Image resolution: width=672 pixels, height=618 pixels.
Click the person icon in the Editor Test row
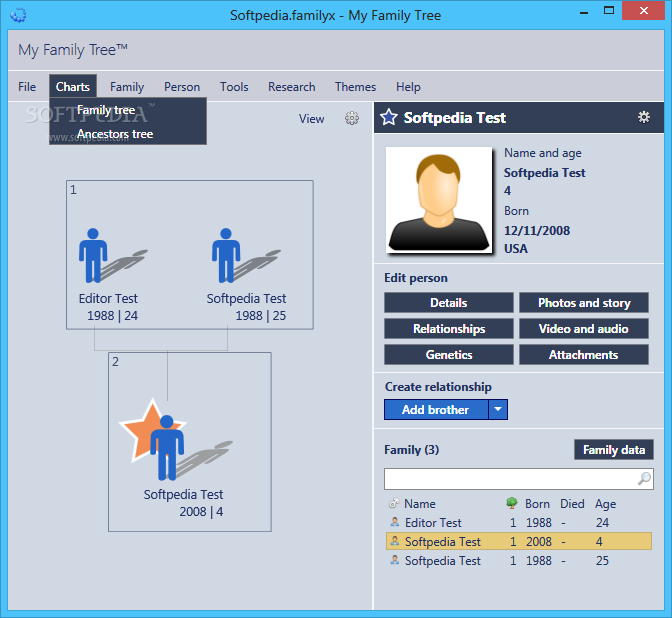(395, 522)
